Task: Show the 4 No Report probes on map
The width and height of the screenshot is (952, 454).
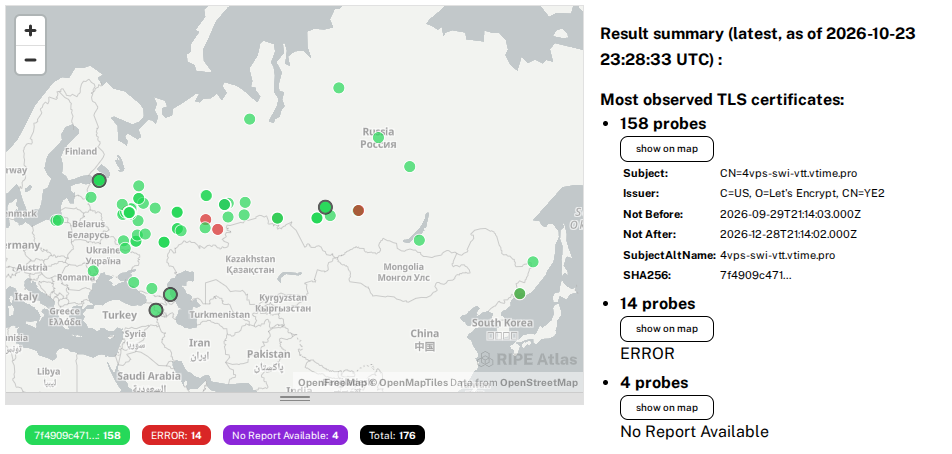Action: (667, 408)
